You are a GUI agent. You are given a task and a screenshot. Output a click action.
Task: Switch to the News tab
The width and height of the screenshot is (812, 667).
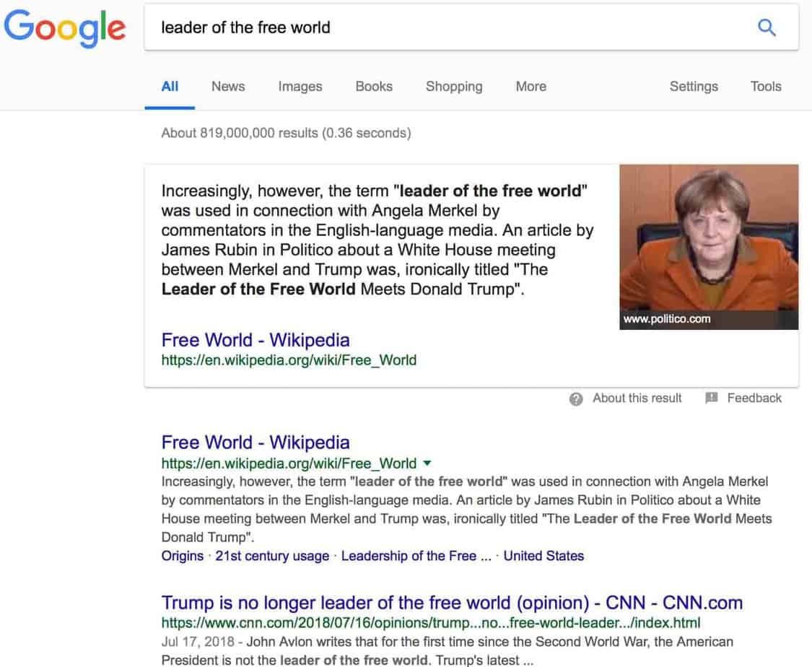coord(228,87)
